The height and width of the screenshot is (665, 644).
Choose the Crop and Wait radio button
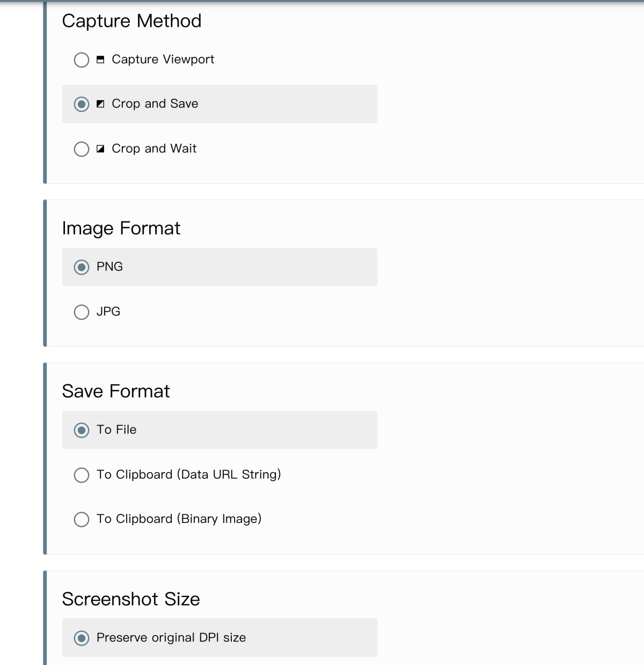(82, 149)
